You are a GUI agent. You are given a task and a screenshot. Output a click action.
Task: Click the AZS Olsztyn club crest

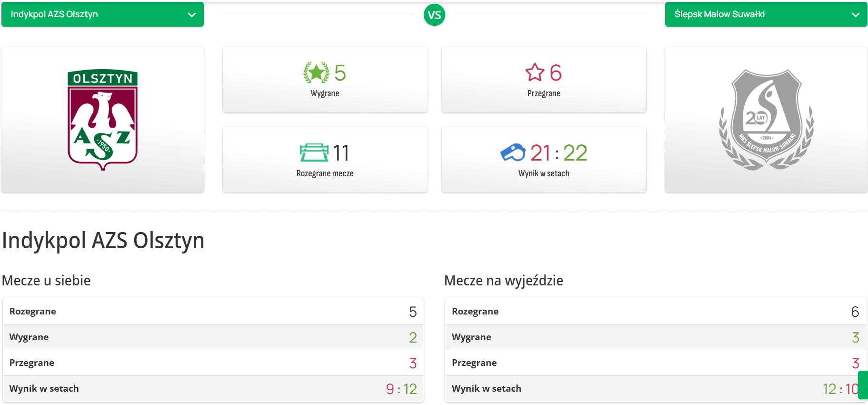click(x=103, y=120)
